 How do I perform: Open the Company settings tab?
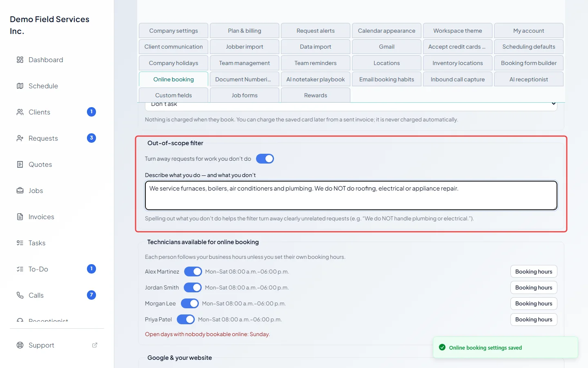174,31
